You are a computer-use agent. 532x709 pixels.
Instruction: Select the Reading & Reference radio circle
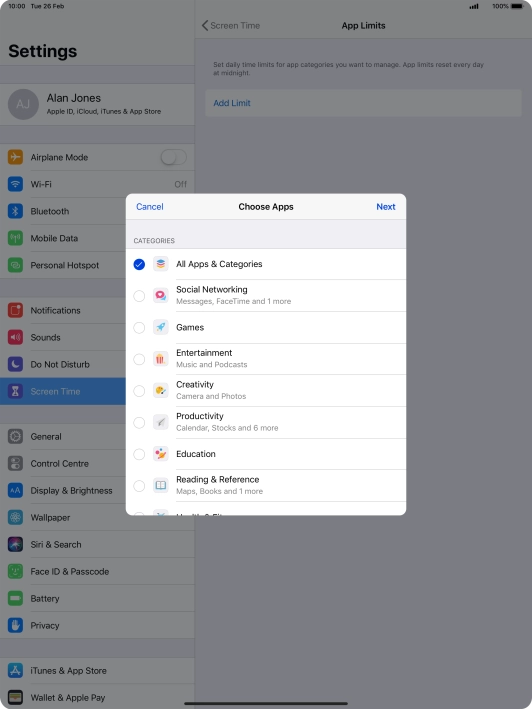pyautogui.click(x=139, y=486)
